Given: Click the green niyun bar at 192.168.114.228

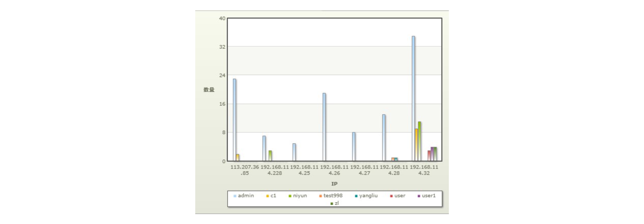Looking at the screenshot, I should 270,156.
